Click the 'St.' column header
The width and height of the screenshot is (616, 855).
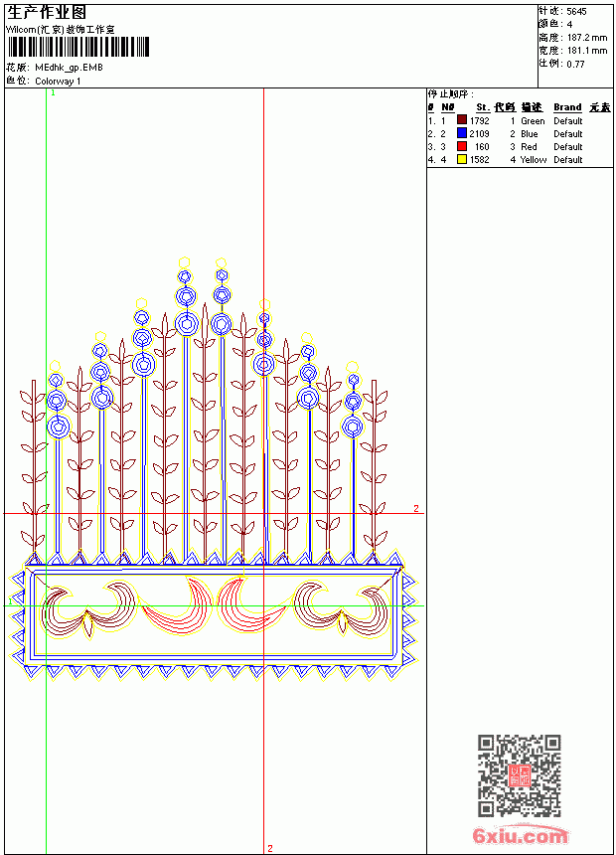tap(483, 107)
